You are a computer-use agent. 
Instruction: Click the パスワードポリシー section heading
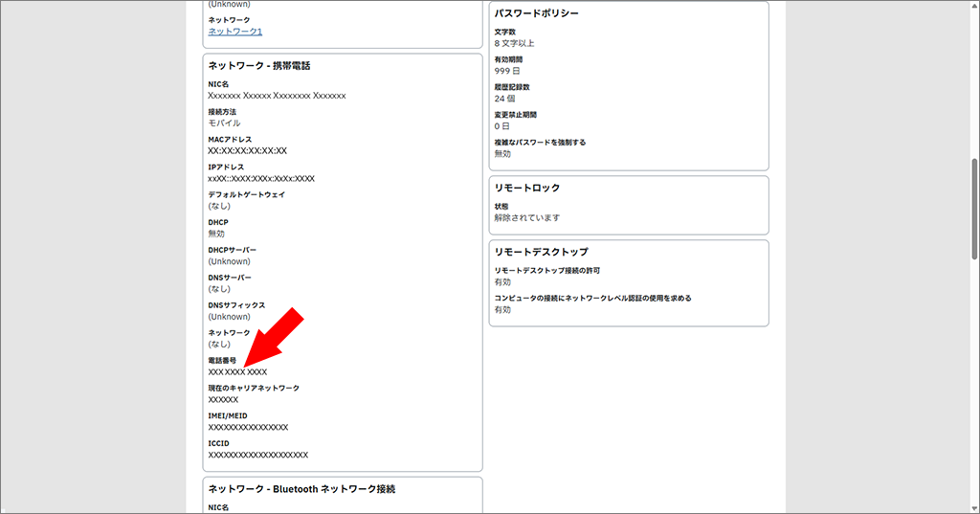coord(536,13)
